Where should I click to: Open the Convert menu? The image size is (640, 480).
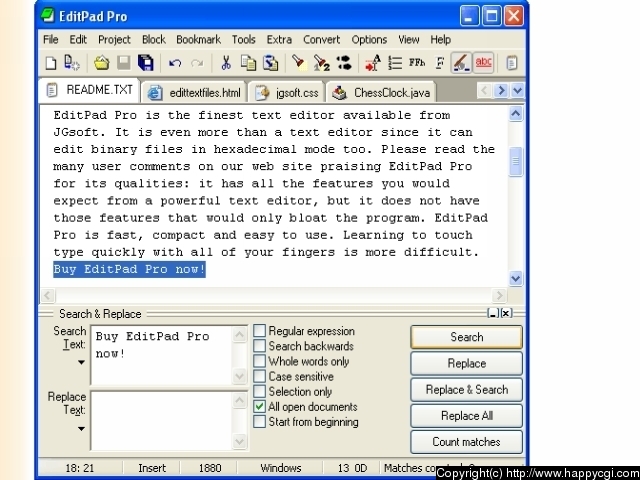click(x=321, y=40)
